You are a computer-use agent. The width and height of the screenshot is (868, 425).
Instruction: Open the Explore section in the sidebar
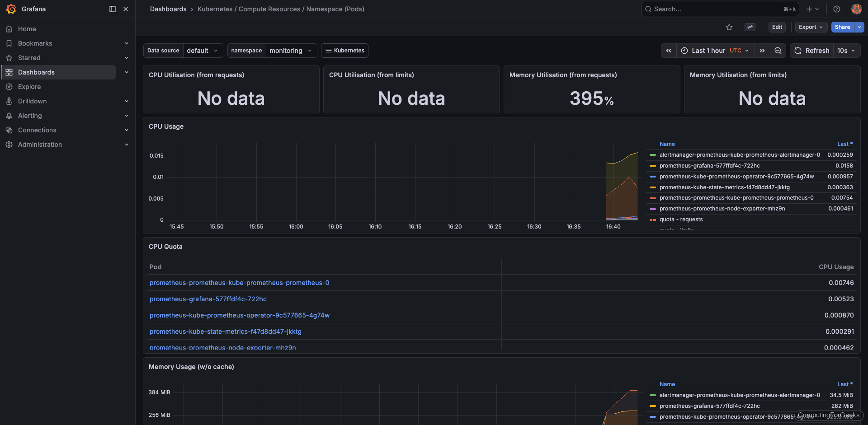[29, 87]
